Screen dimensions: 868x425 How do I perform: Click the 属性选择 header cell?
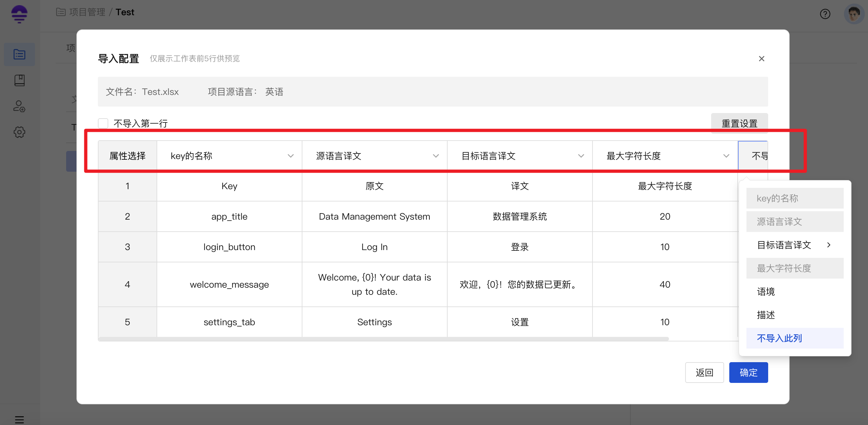coord(127,156)
